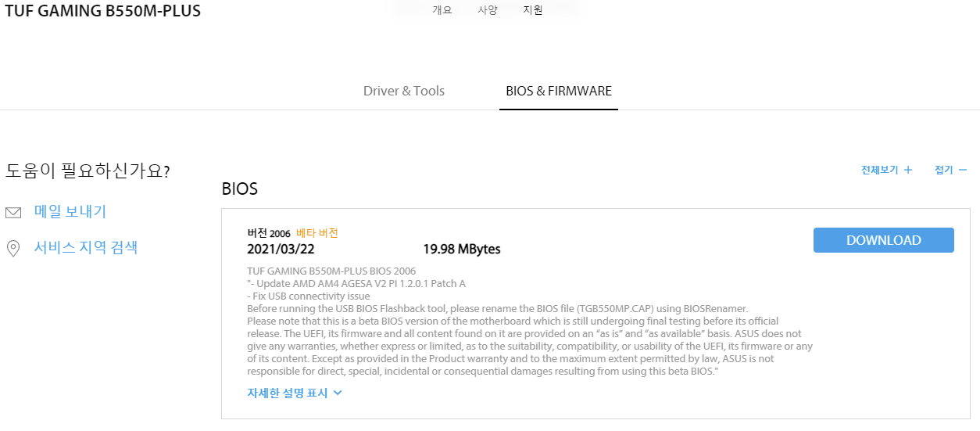Collapse the list using 접기

point(944,170)
